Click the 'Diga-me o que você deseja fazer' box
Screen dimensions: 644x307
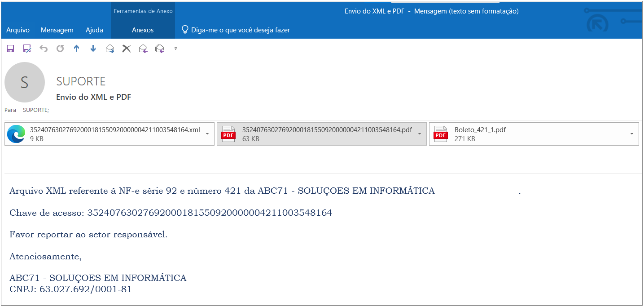click(240, 30)
